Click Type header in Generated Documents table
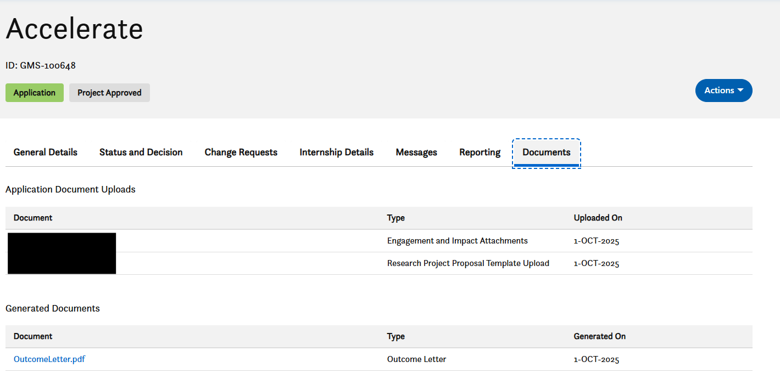The image size is (780, 390). 395,336
